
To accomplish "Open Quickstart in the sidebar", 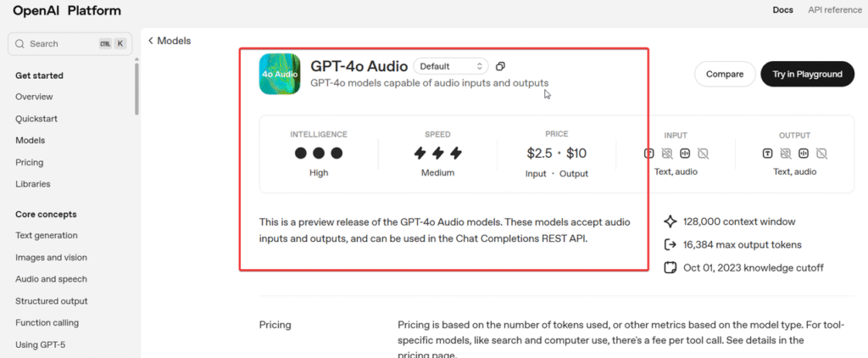I will tap(36, 119).
